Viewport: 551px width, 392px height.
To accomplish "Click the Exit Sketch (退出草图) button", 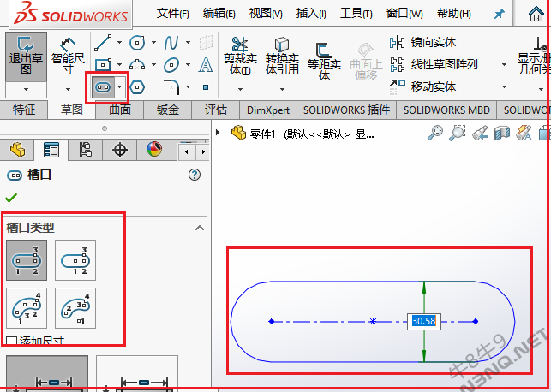I will coord(26,56).
